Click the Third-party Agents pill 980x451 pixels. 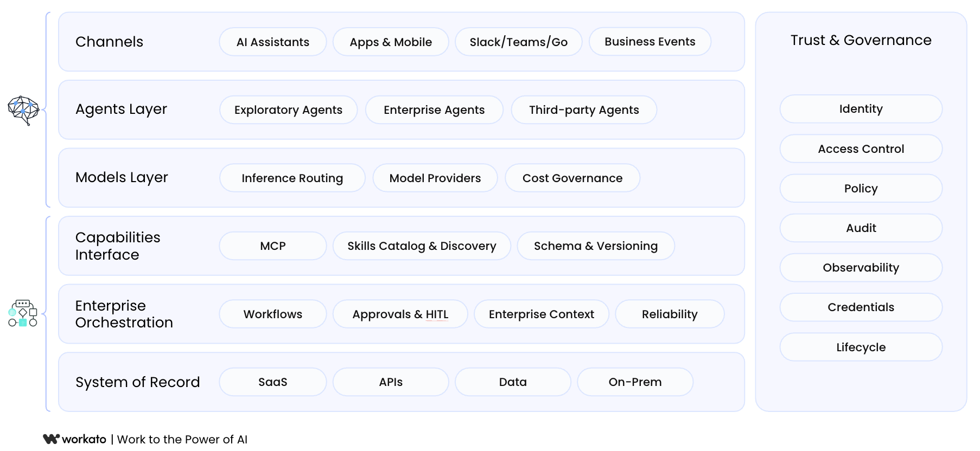(584, 110)
